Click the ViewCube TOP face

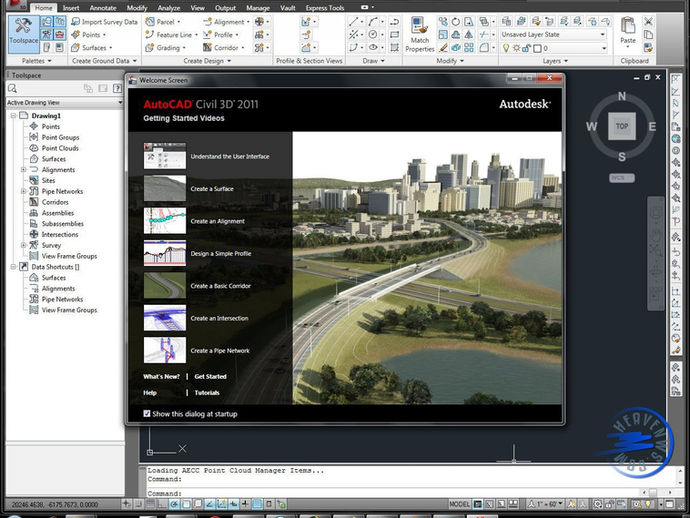pos(622,126)
